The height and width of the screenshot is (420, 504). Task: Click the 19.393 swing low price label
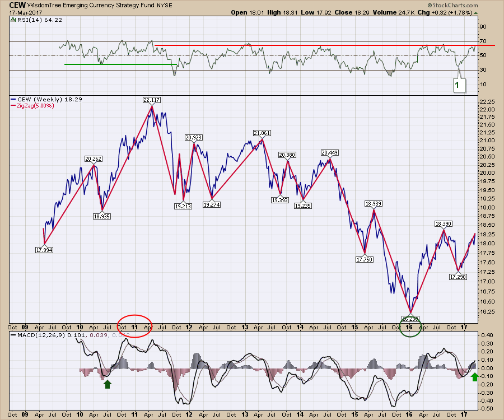pyautogui.click(x=280, y=200)
